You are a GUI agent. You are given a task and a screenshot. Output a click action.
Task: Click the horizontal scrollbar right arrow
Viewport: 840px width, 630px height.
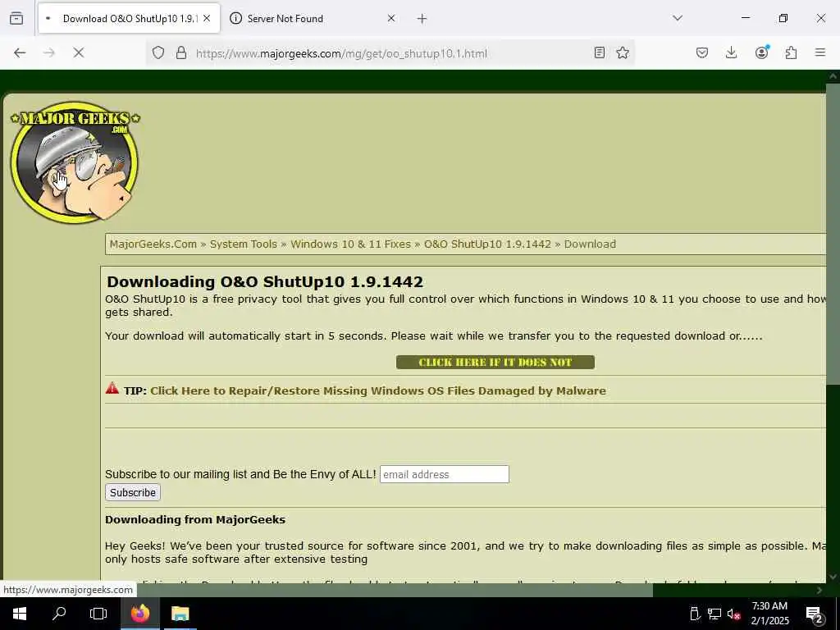pos(819,590)
